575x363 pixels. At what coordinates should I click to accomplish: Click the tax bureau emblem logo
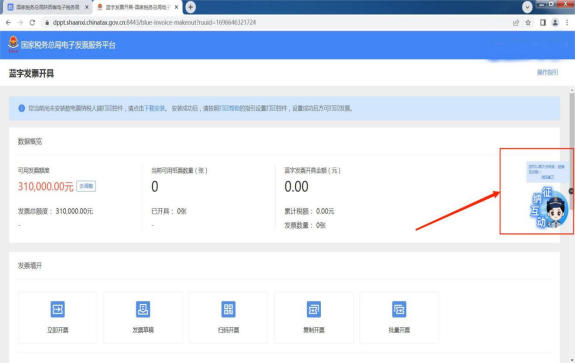click(13, 44)
